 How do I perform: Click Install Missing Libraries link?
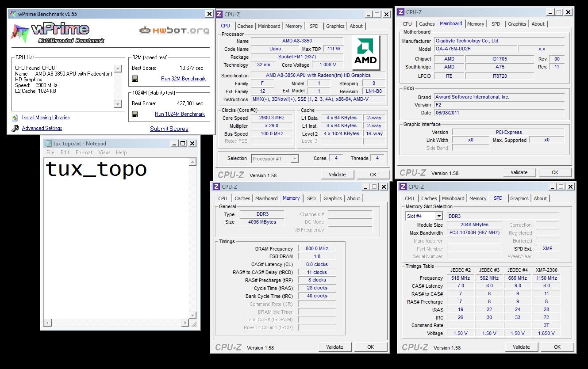(46, 118)
